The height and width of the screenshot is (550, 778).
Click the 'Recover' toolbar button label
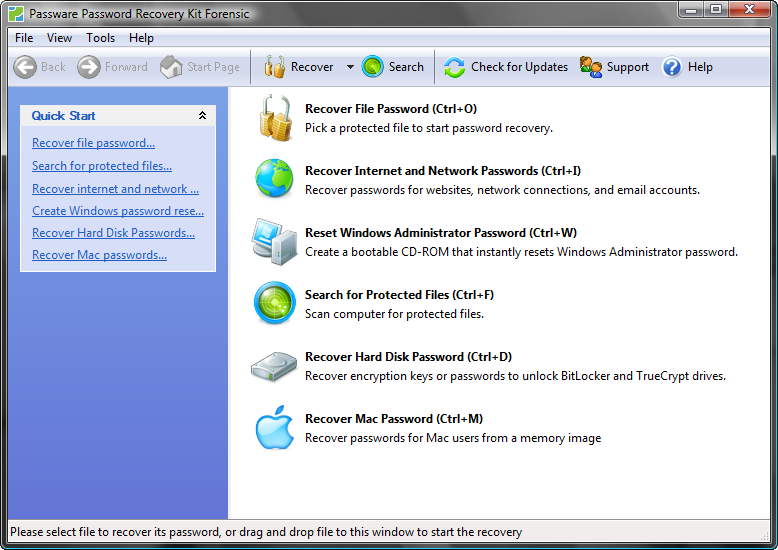(312, 67)
